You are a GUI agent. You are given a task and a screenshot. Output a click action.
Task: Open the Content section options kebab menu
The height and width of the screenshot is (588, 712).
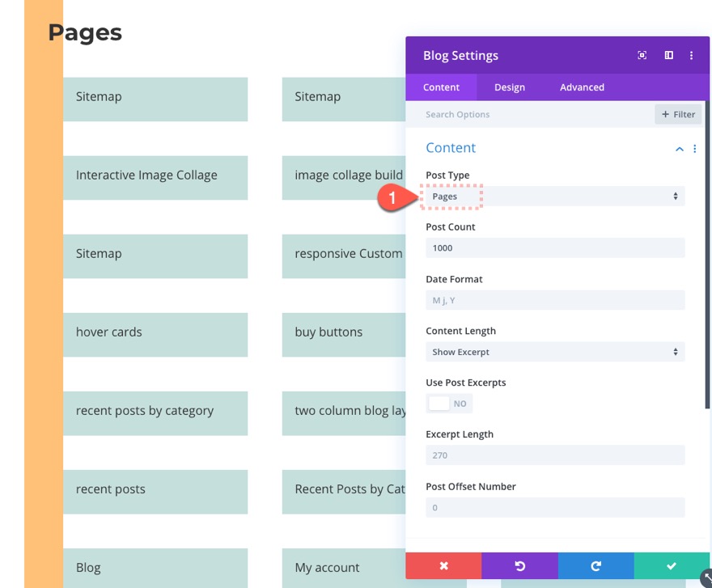pos(694,148)
